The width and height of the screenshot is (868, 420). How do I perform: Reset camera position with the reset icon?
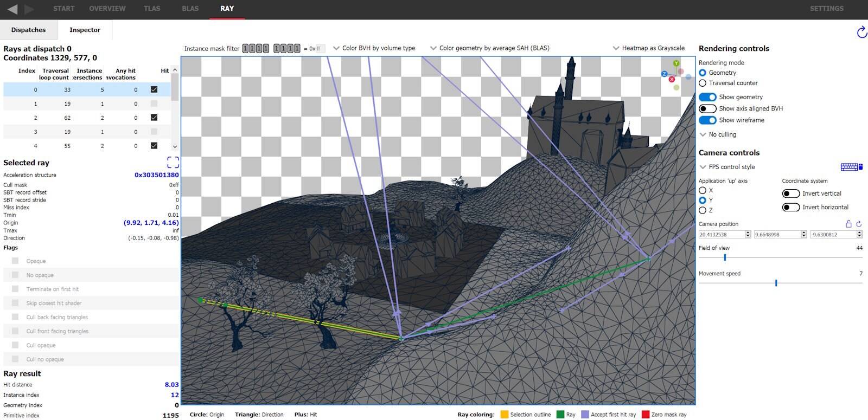pos(859,224)
